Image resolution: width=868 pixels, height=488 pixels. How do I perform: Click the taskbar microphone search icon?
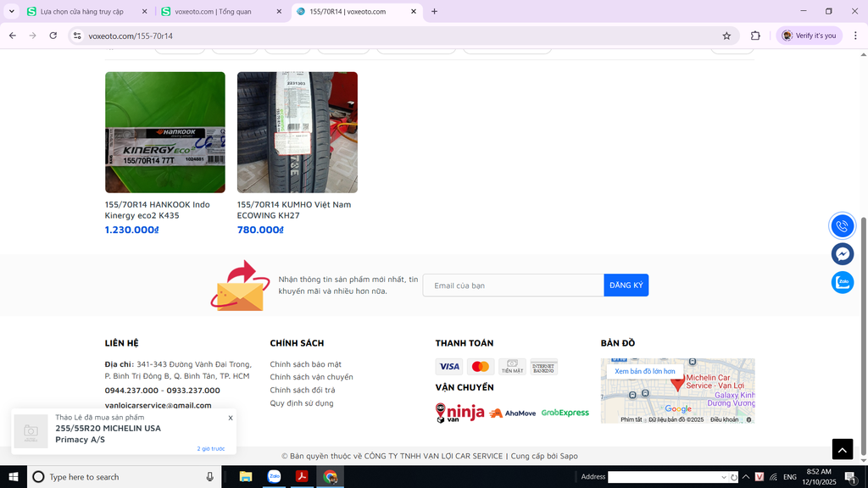click(210, 477)
